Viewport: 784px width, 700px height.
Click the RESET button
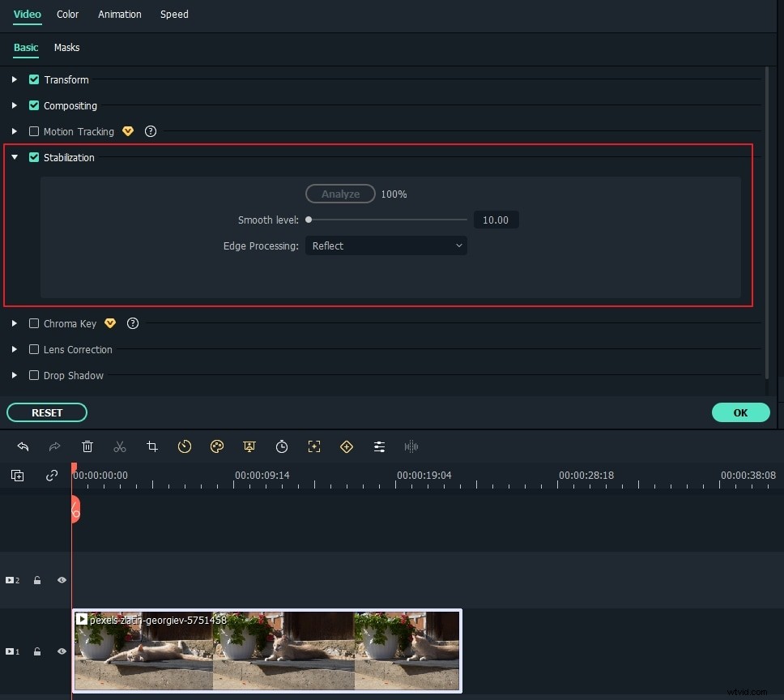tap(46, 412)
